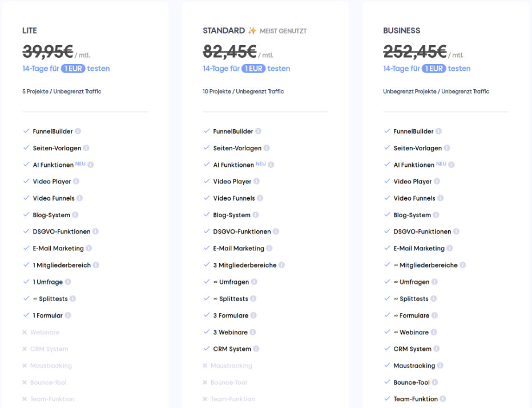Image resolution: width=532 pixels, height=408 pixels.
Task: Show info for Standard 3 Mitgliederbereiche
Action: click(x=281, y=265)
